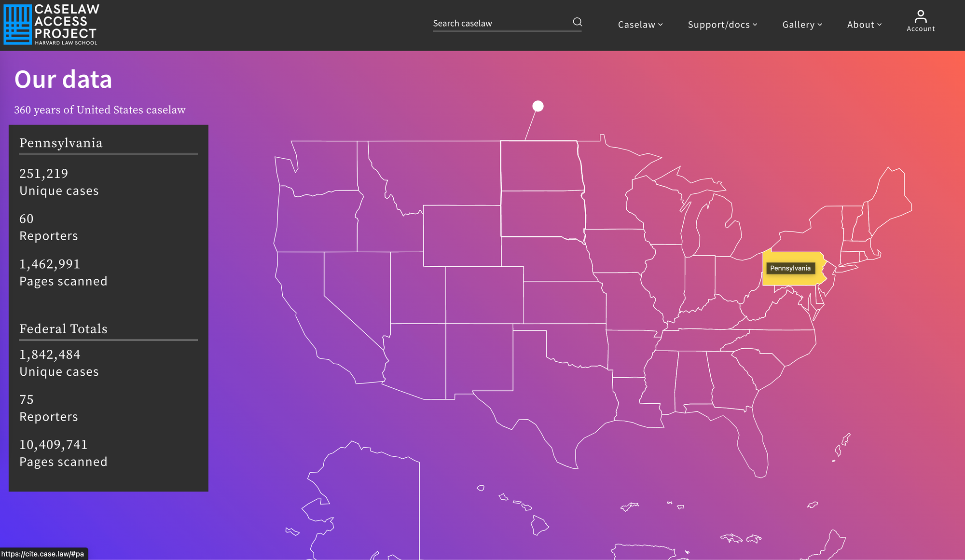This screenshot has width=965, height=560.
Task: Click the Federal Totals heading
Action: 63,329
